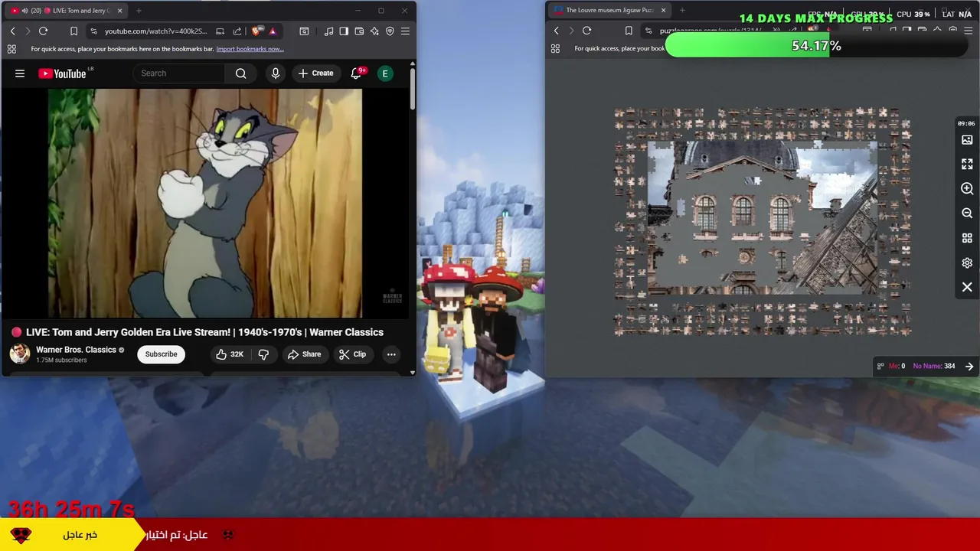
Task: Bookmark the YouTube page
Action: [73, 31]
